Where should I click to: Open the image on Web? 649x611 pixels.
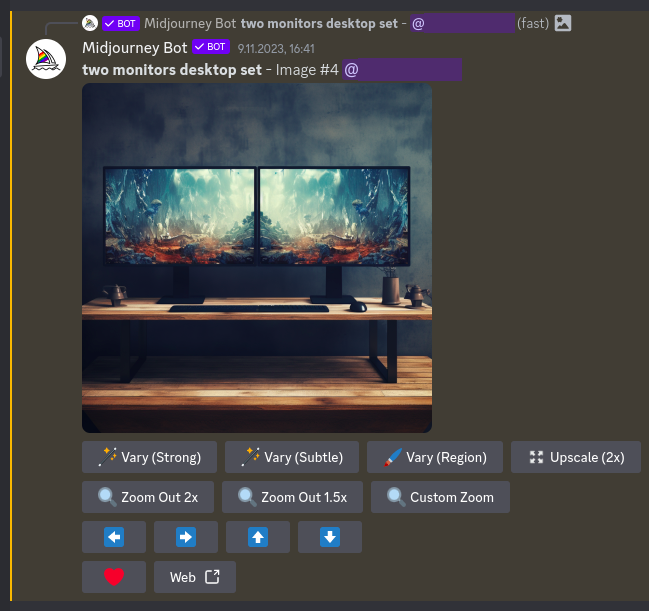point(195,577)
